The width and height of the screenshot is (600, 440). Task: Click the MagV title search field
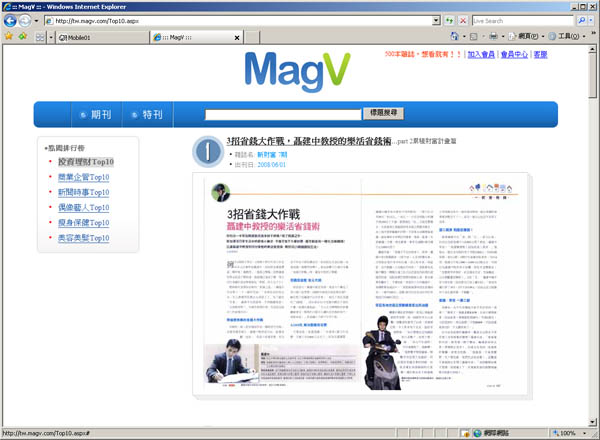[283, 114]
